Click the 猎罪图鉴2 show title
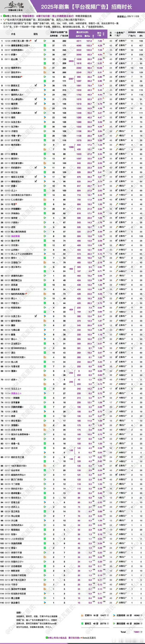The width and height of the screenshot is (145, 644). (16, 77)
